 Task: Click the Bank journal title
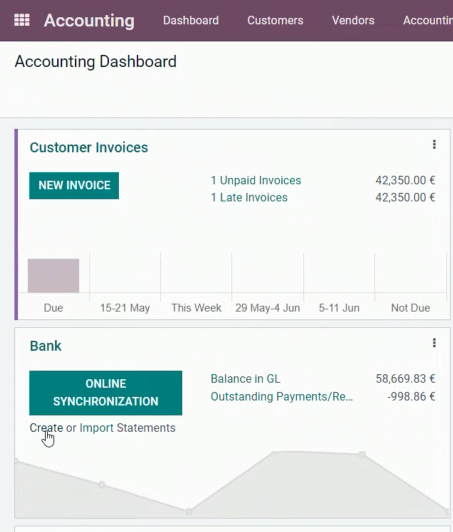pos(45,346)
